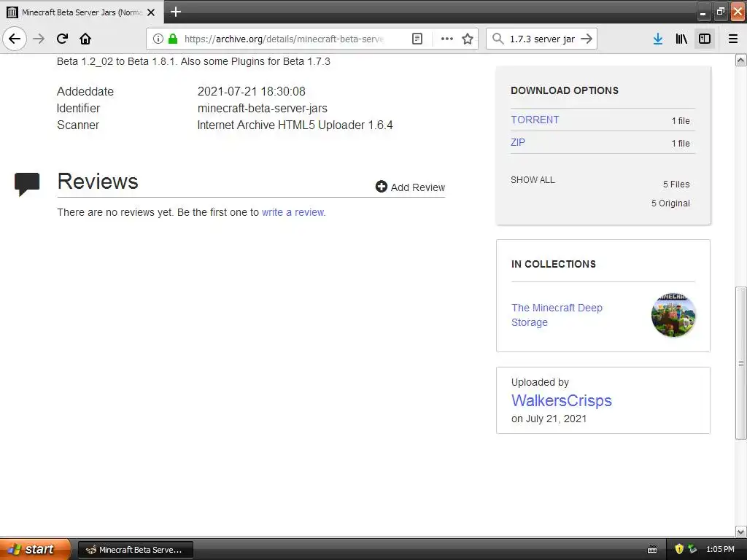Image resolution: width=747 pixels, height=560 pixels.
Task: Go back to the previous page
Action: coord(15,39)
